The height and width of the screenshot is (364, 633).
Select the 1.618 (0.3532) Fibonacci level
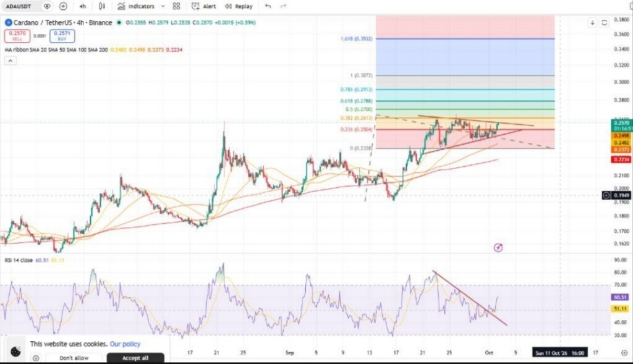tap(357, 39)
